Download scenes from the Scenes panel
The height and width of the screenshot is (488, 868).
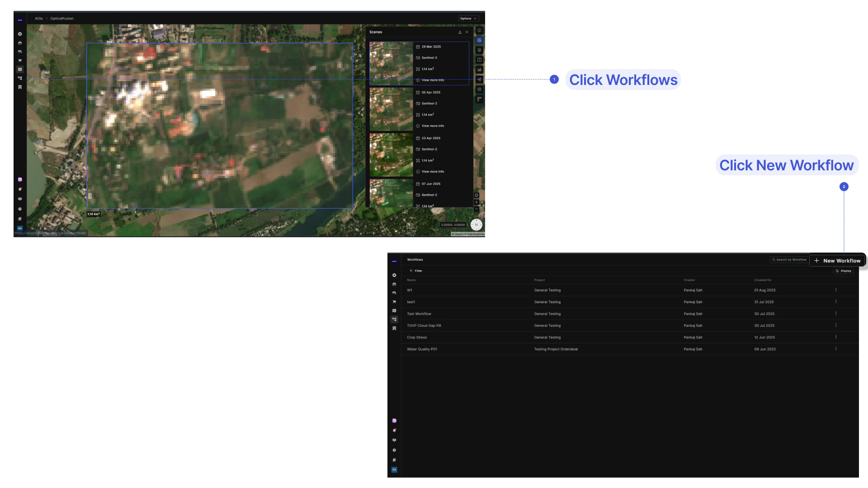[460, 32]
